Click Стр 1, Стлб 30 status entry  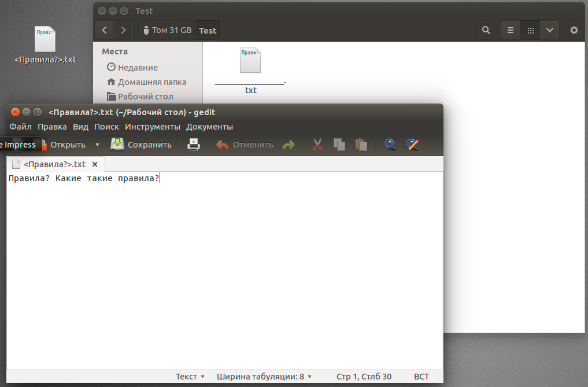tap(364, 377)
